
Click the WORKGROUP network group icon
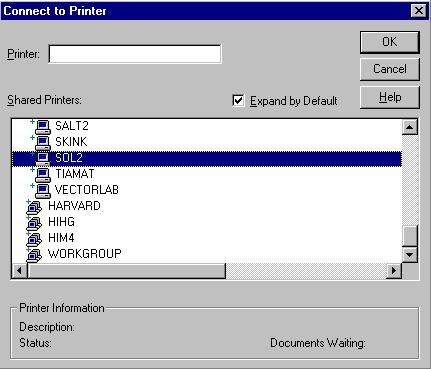click(x=34, y=255)
